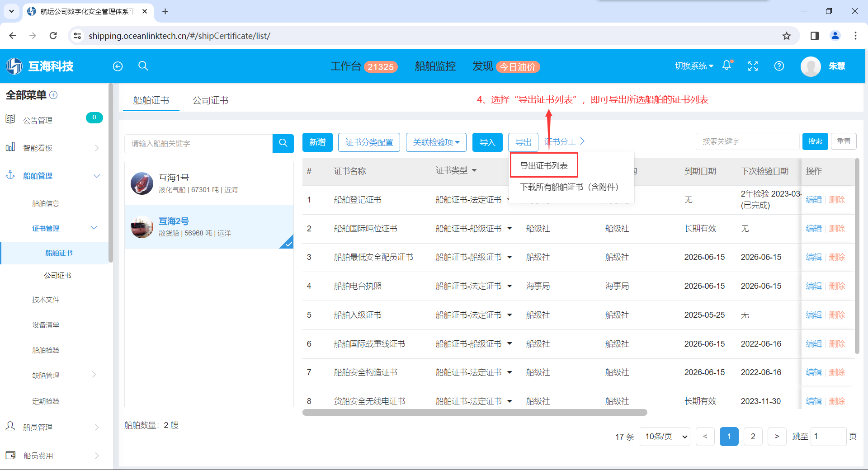The height and width of the screenshot is (470, 868).
Task: Collapse the 船舶管理 menu chevron
Action: (x=97, y=176)
